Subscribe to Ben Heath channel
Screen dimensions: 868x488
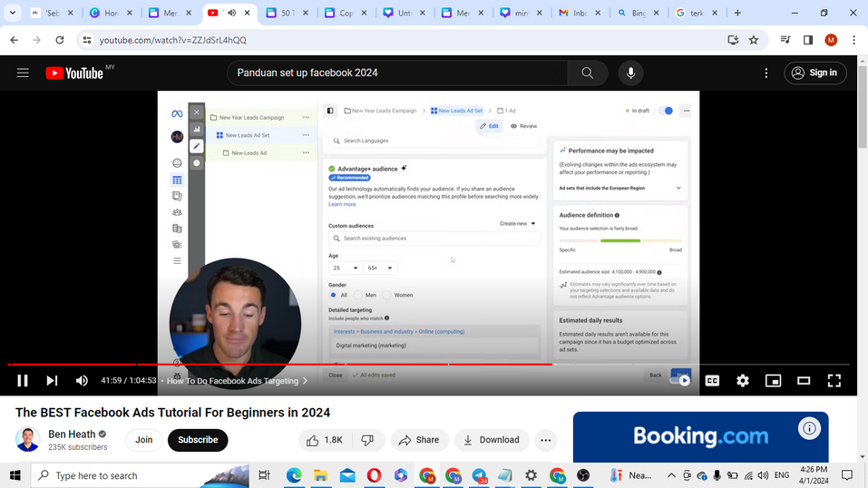point(198,440)
